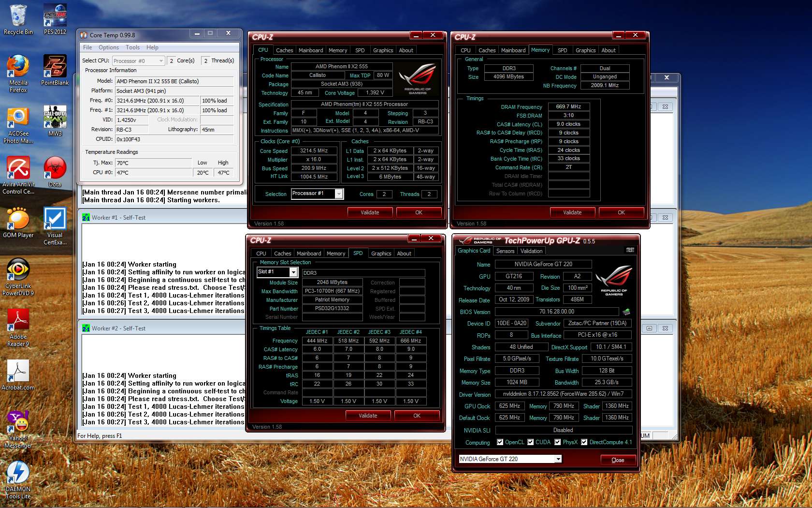Image resolution: width=812 pixels, height=508 pixels.
Task: Click the BIOS version save chip icon
Action: coord(626,312)
